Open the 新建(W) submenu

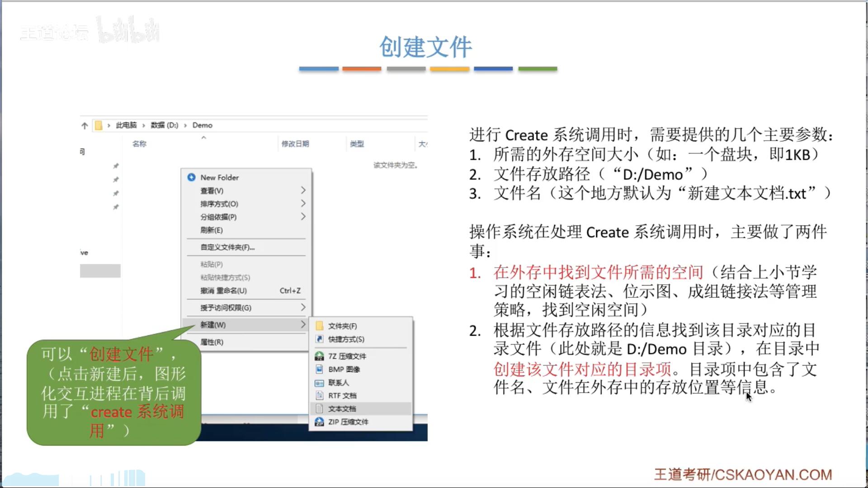click(246, 324)
